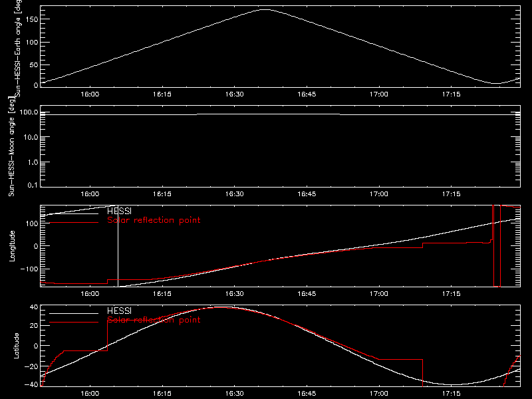This screenshot has width=532, height=399.
Task: Click the white vertical longitude wrap line
Action: [118, 246]
